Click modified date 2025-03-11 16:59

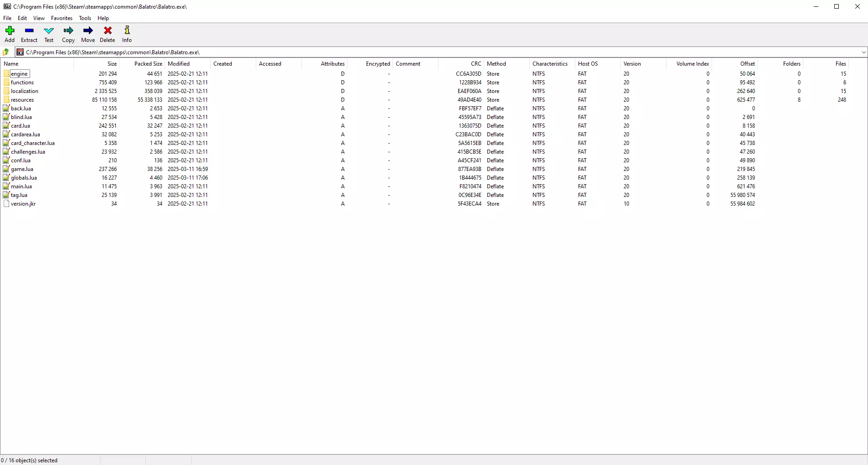188,169
